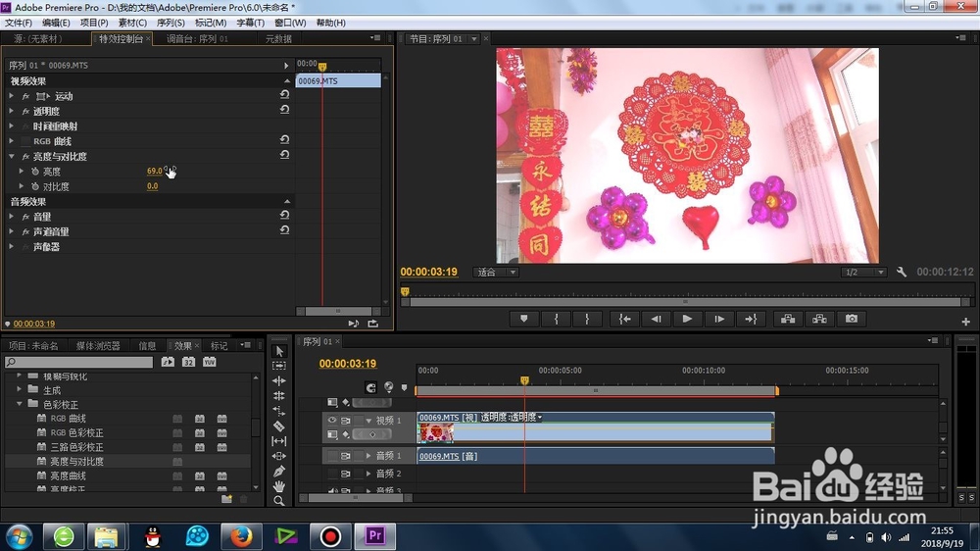The width and height of the screenshot is (980, 551).
Task: Click the 亮度 value 69.0
Action: (x=154, y=171)
